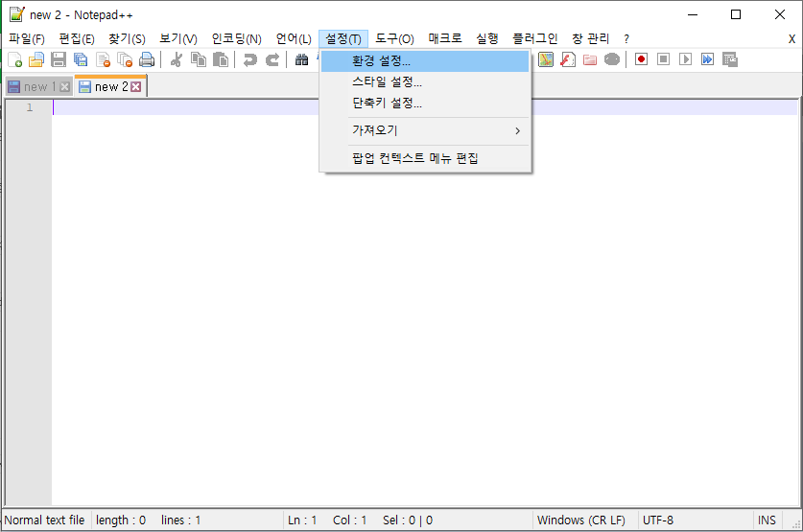Click the Save All toolbar icon
The image size is (803, 532).
(81, 59)
